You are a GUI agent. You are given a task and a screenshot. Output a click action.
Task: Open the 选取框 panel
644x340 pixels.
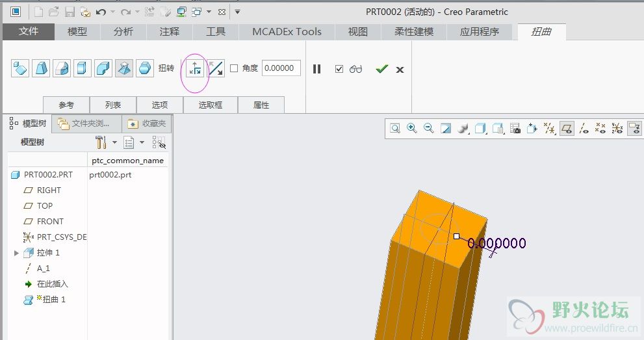coord(211,105)
